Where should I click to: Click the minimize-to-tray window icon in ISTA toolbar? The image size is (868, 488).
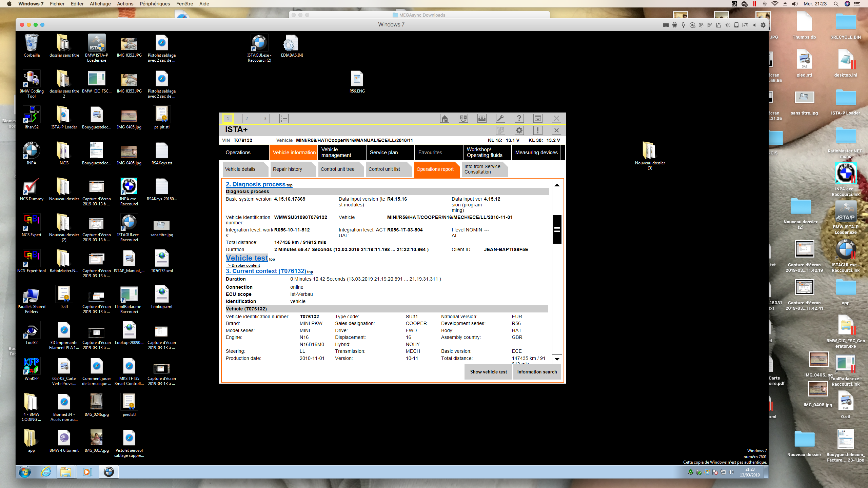click(x=538, y=118)
